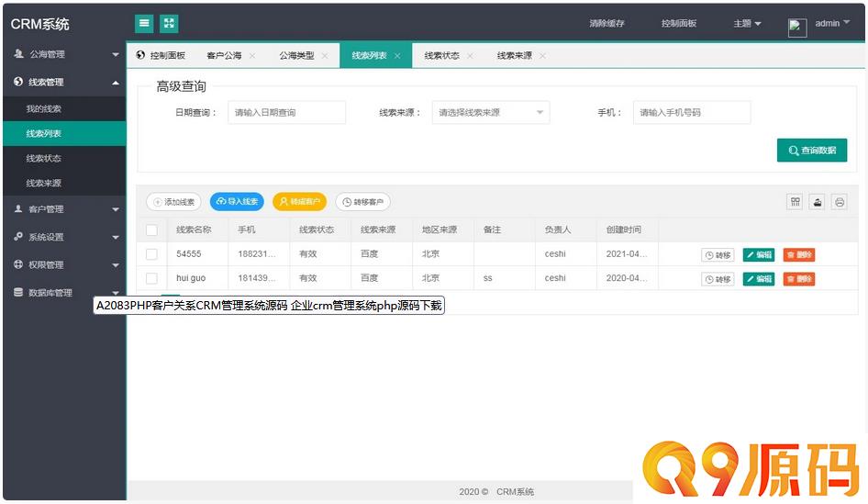Screen dimensions: 868x504
Task: Click the print table icon
Action: point(840,202)
